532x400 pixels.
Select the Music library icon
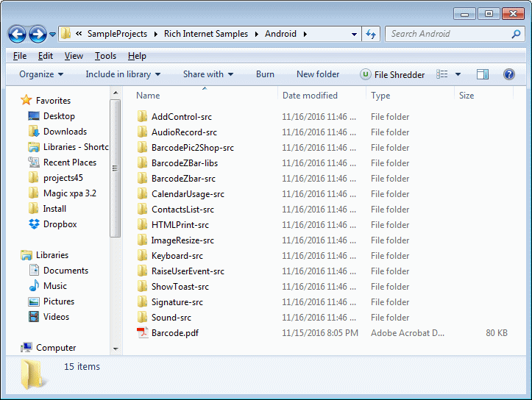coord(34,286)
